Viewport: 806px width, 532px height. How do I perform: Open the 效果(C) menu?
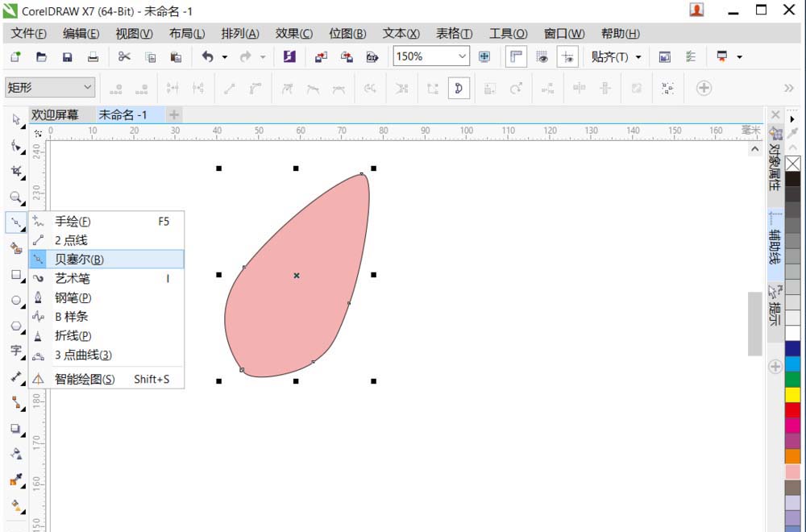pyautogui.click(x=293, y=34)
